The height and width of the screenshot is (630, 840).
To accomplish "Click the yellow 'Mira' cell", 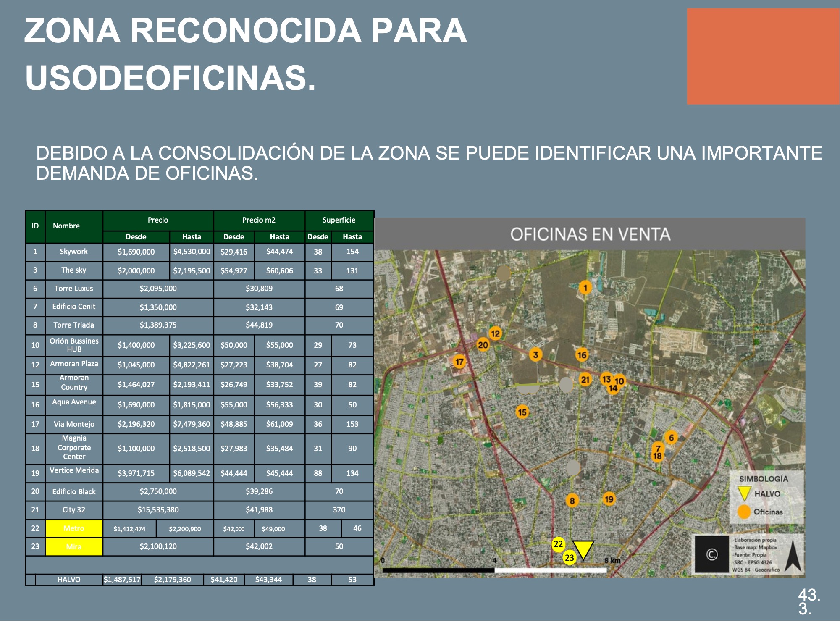I will click(74, 547).
